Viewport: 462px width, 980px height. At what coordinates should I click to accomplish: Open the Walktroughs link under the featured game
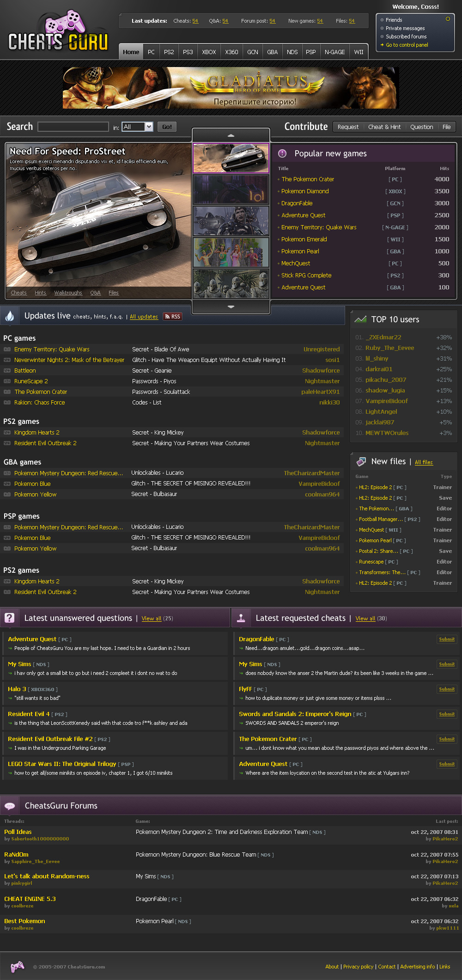point(68,293)
